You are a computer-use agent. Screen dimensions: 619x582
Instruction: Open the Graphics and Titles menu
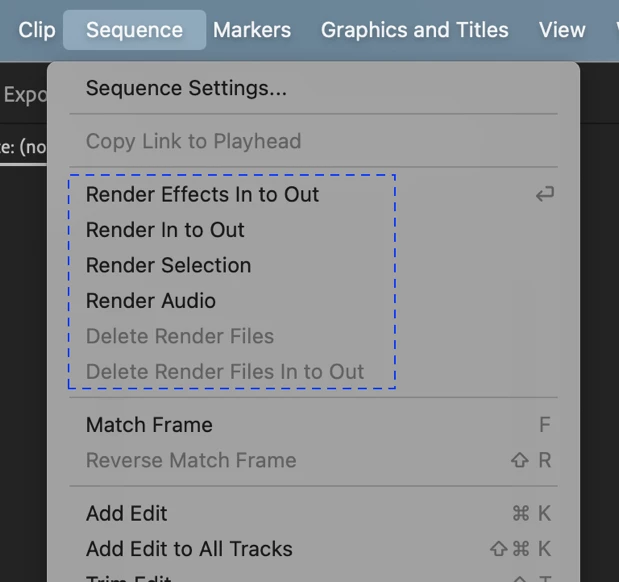tap(415, 30)
